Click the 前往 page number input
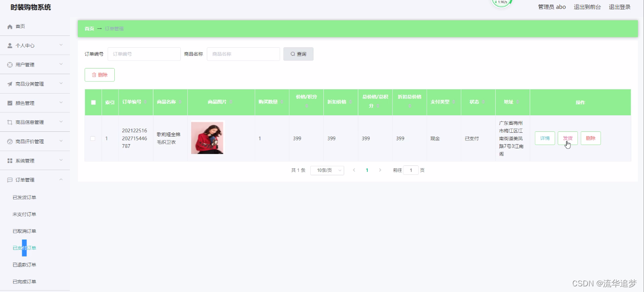 pos(411,170)
